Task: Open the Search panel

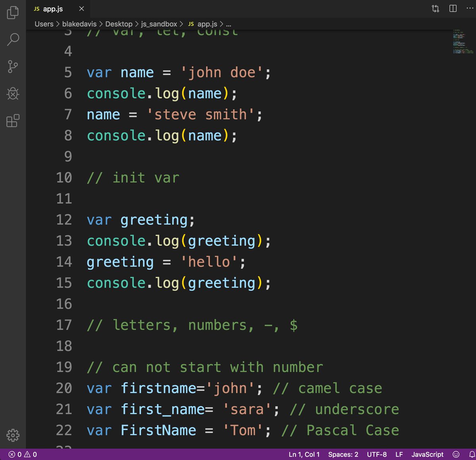Action: pos(13,39)
